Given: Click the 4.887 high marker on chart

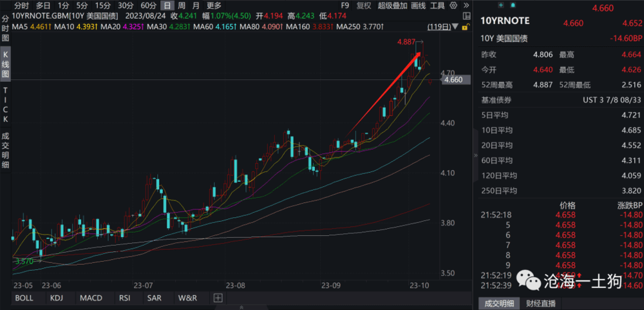Looking at the screenshot, I should click(406, 42).
